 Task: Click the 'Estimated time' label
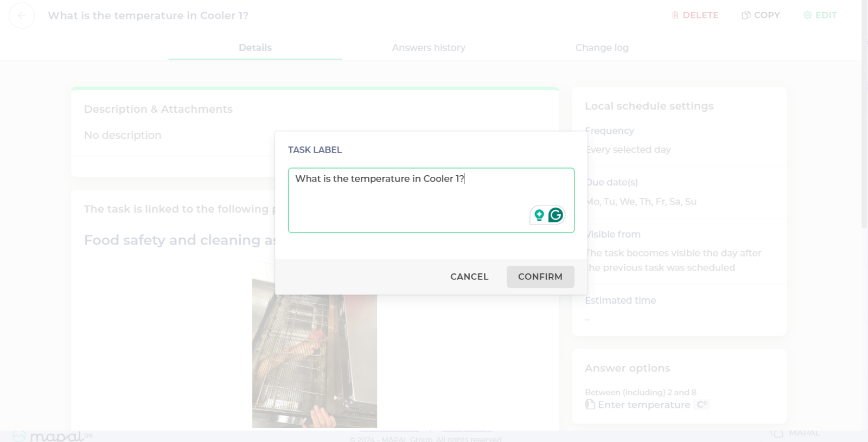(x=620, y=300)
